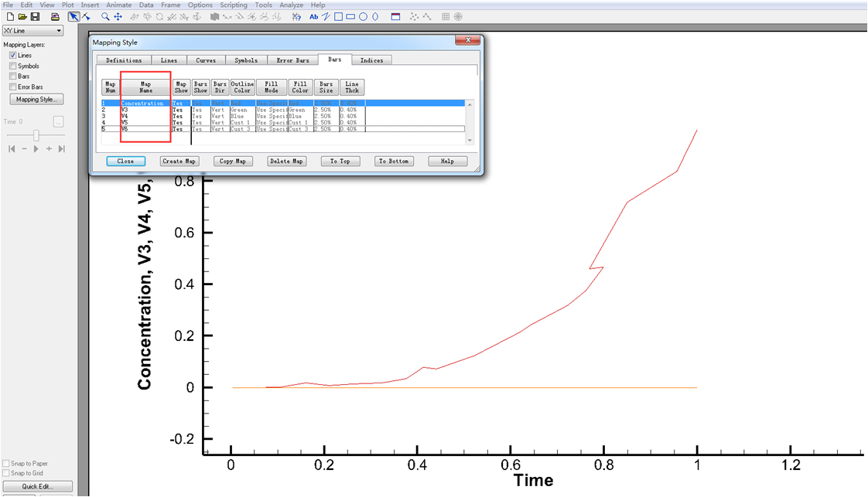
Task: Save layout using the floppy disk icon
Action: point(35,16)
